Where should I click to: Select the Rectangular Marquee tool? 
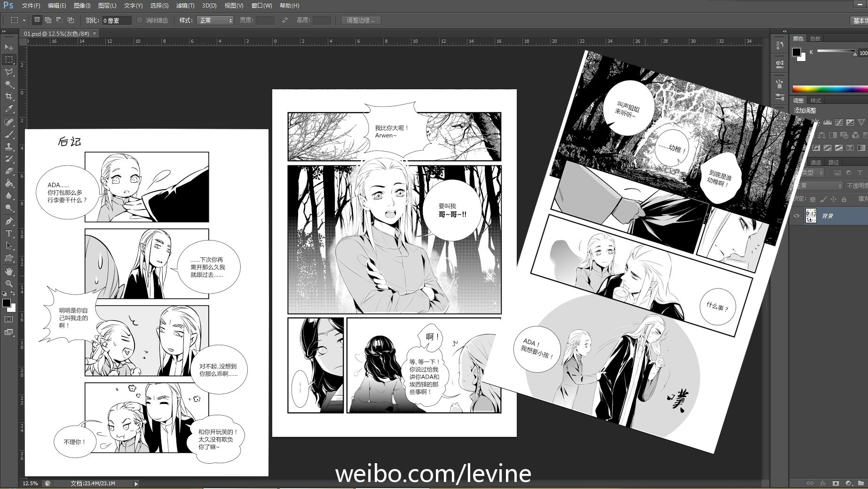click(9, 60)
